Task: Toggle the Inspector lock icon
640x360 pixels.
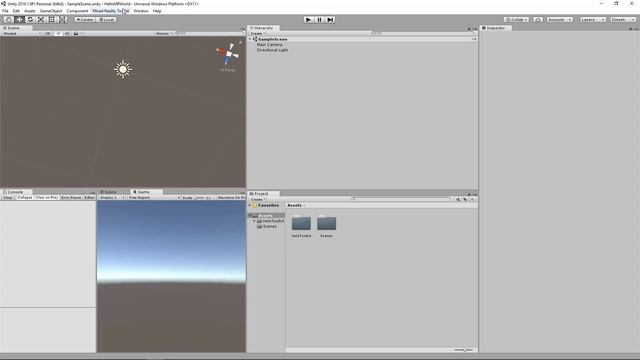Action: pos(630,29)
